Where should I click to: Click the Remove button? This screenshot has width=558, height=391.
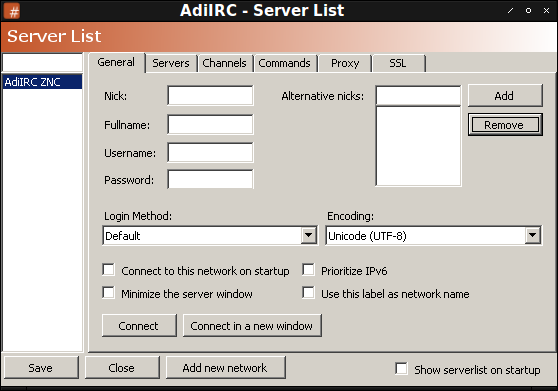coord(505,125)
